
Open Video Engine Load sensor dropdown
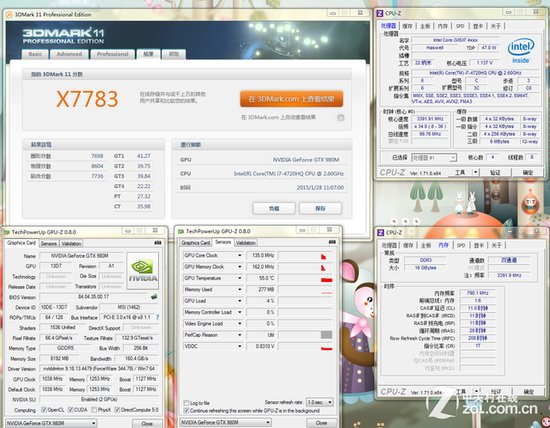click(x=240, y=323)
